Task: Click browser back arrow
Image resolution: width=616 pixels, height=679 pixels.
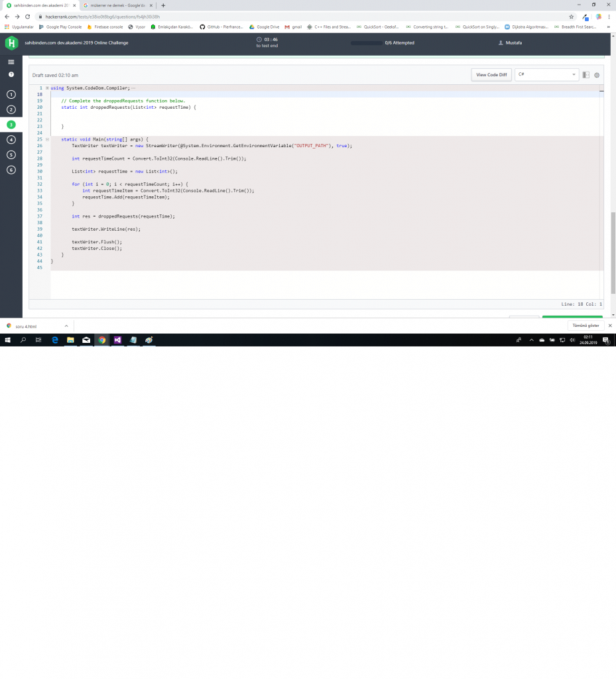Action: coord(7,17)
